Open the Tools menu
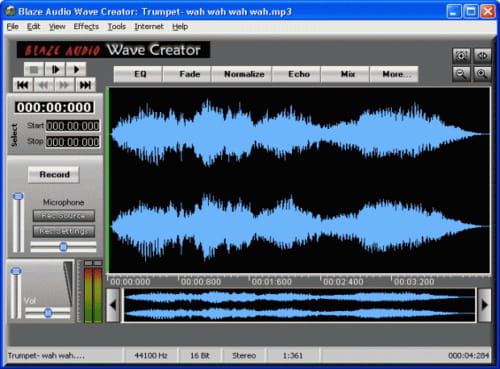 pyautogui.click(x=117, y=27)
